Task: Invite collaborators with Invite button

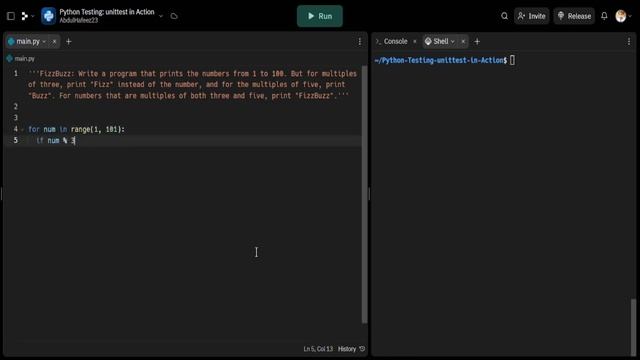Action: tap(531, 16)
